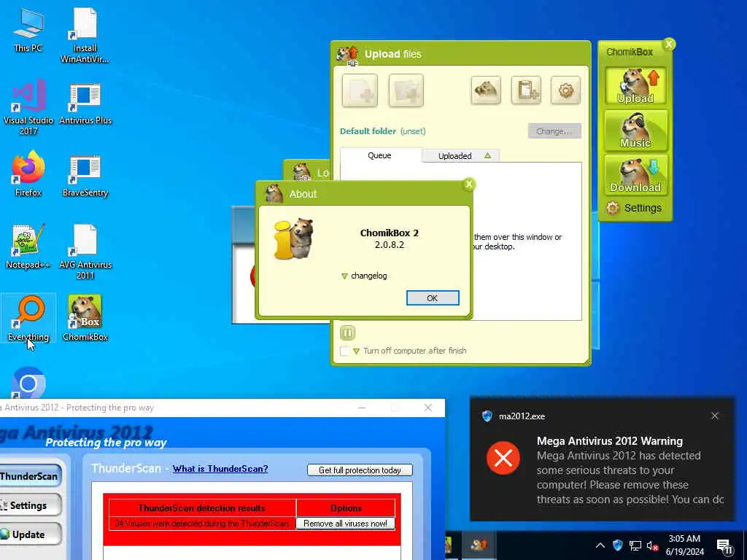Click the Default folder label
The width and height of the screenshot is (747, 560).
(368, 131)
